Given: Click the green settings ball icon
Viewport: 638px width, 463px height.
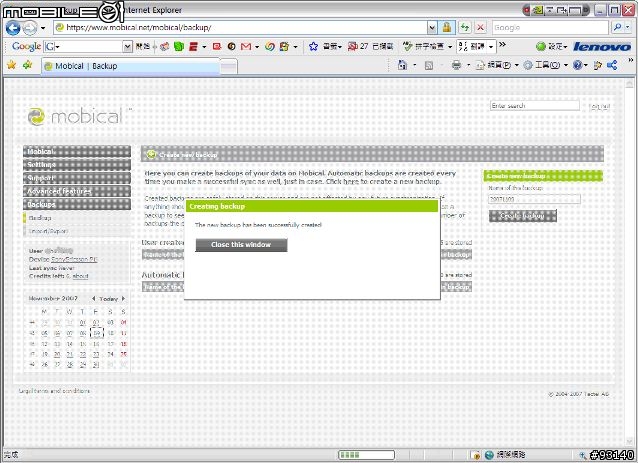Looking at the screenshot, I should pos(540,46).
